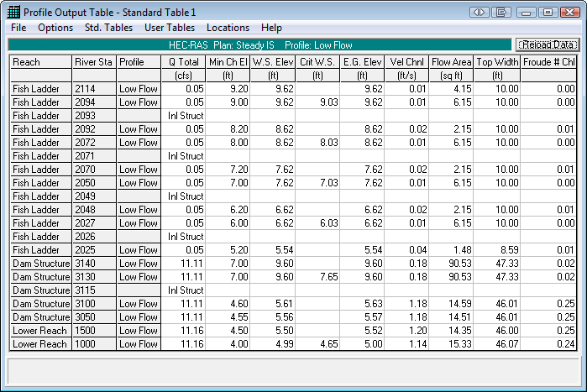Screen dimensions: 587x392
Task: Expand the Std. Tables menu
Action: 108,28
